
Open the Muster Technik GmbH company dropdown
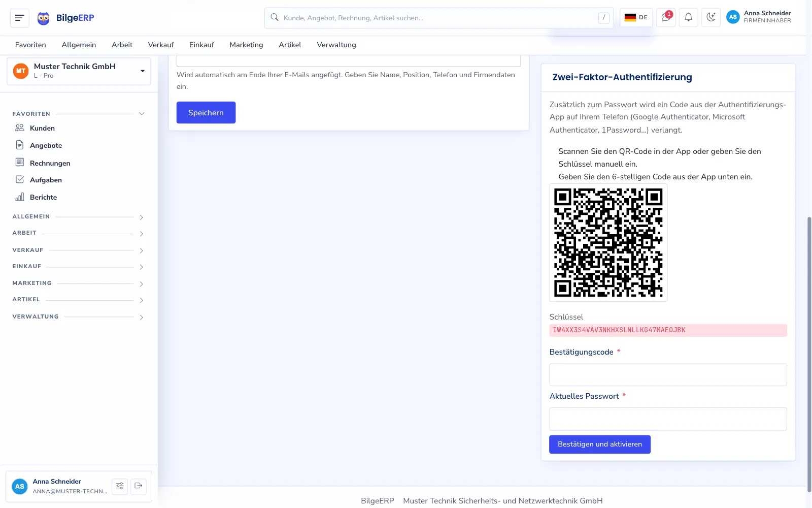point(79,71)
